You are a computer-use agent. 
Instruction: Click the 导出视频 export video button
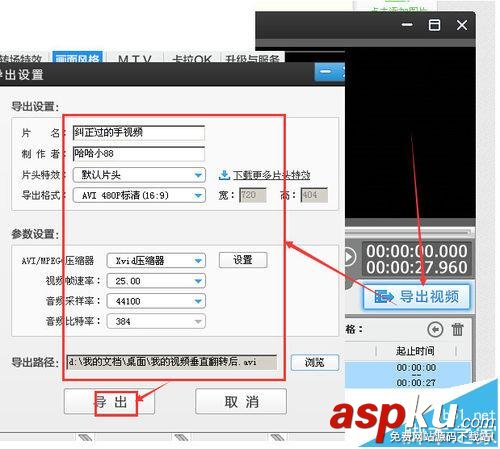(x=417, y=296)
